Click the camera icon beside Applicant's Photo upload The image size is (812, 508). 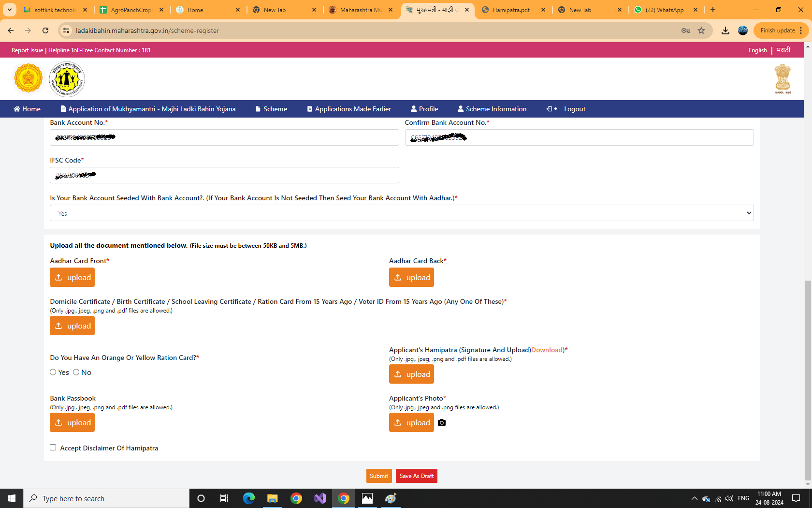click(x=442, y=423)
